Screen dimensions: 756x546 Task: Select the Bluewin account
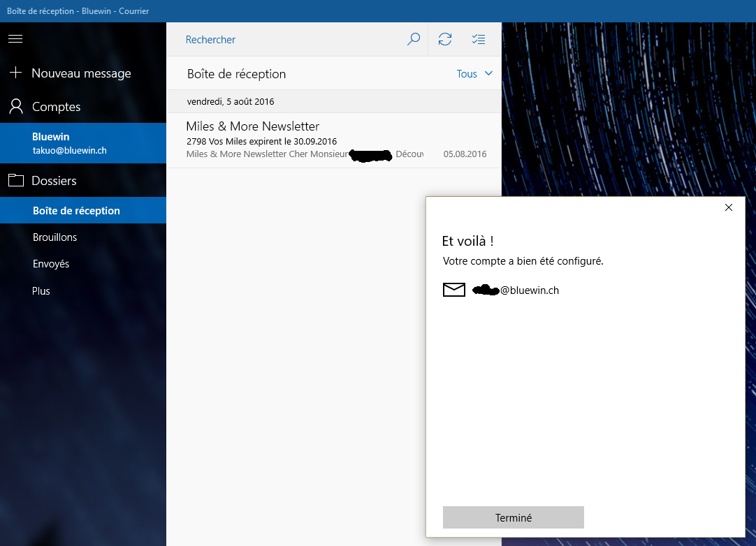coord(69,143)
